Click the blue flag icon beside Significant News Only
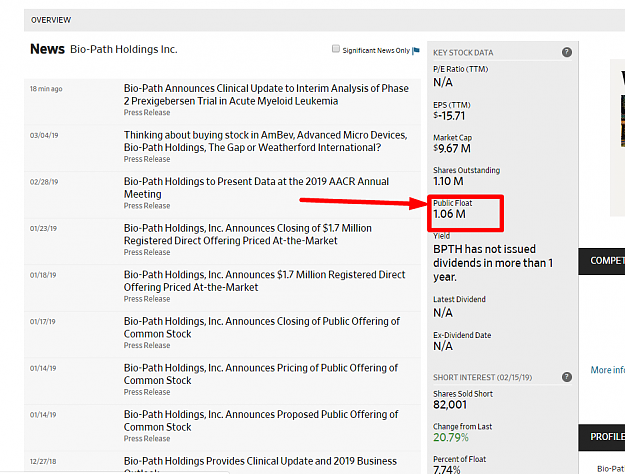 pos(416,50)
